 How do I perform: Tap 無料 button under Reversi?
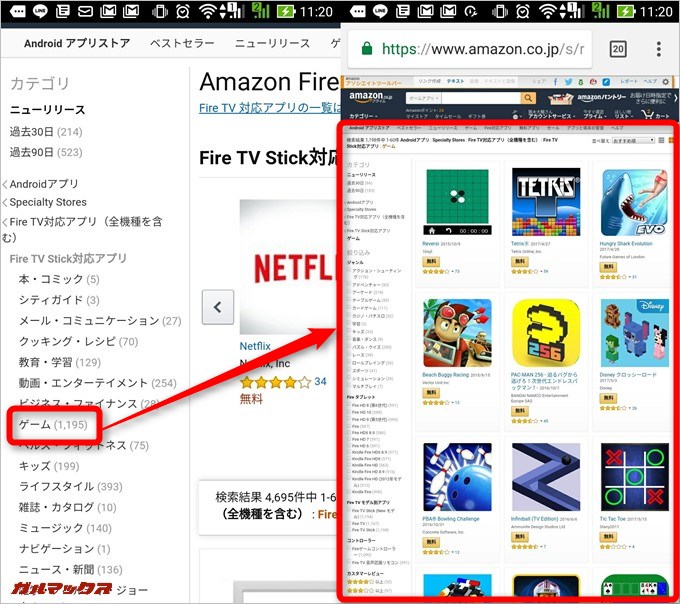(x=431, y=261)
